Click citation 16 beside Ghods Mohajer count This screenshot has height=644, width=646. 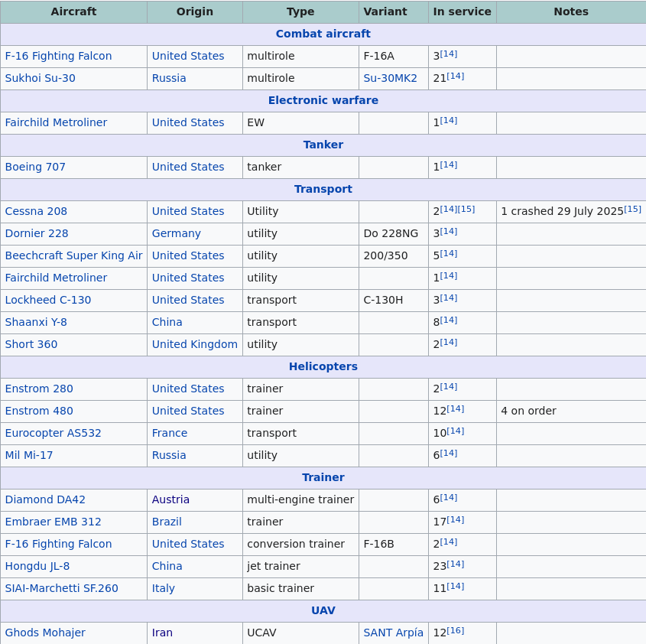[x=456, y=630]
